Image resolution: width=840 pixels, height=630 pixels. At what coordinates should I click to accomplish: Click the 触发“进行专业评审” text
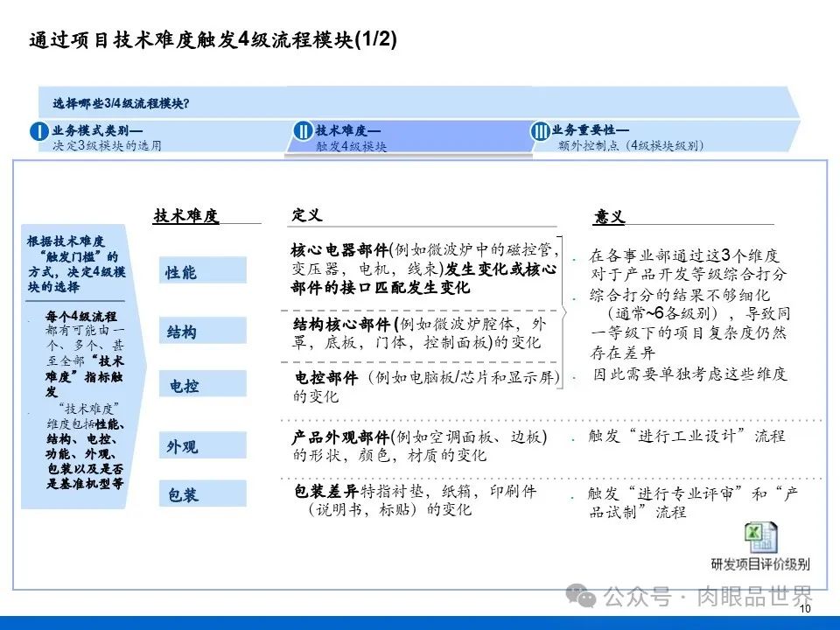tap(693, 502)
